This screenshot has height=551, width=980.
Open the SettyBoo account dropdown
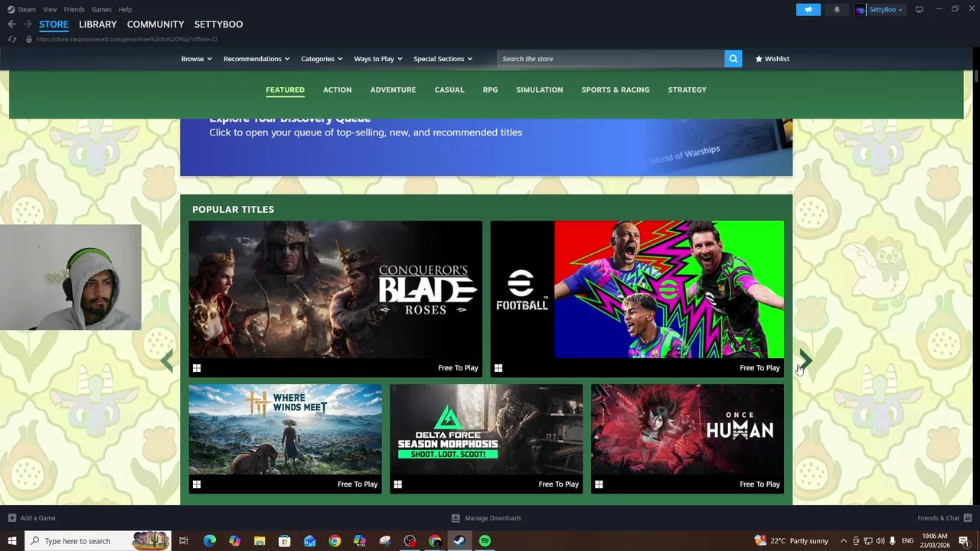coord(886,9)
